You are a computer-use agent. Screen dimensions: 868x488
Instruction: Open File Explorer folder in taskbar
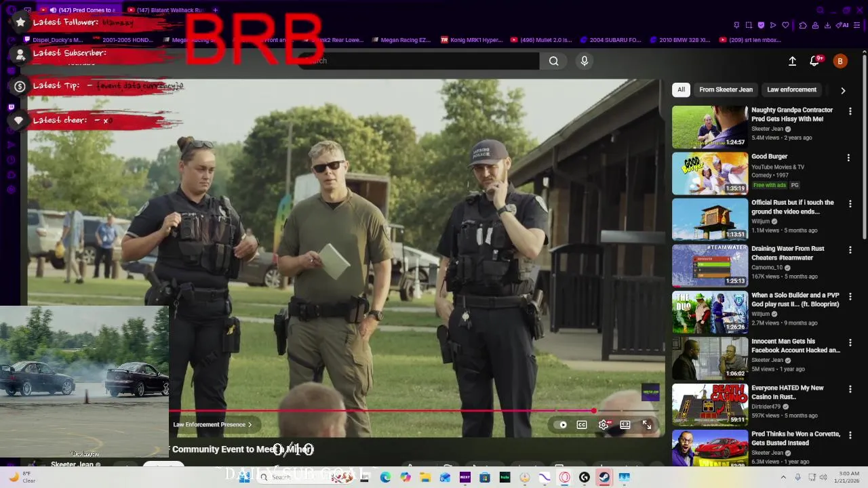[425, 477]
